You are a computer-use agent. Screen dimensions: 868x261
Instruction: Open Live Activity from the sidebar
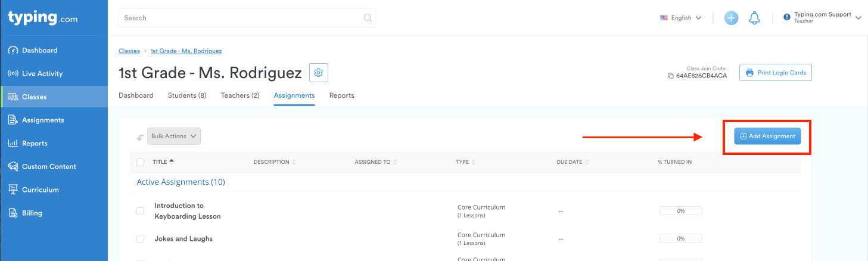[42, 74]
